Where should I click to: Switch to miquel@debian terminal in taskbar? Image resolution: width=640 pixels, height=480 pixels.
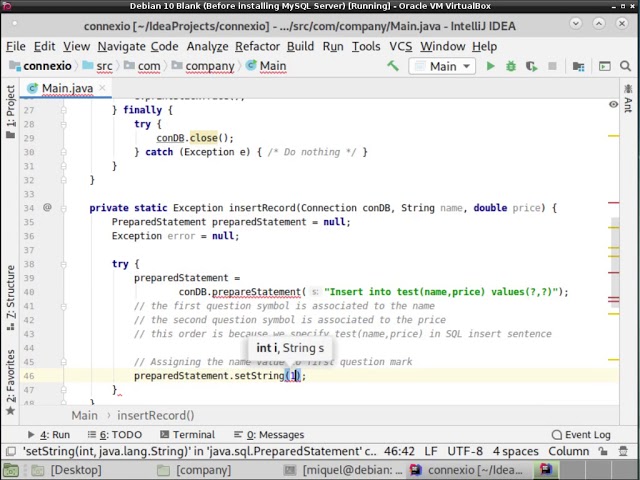[344, 470]
